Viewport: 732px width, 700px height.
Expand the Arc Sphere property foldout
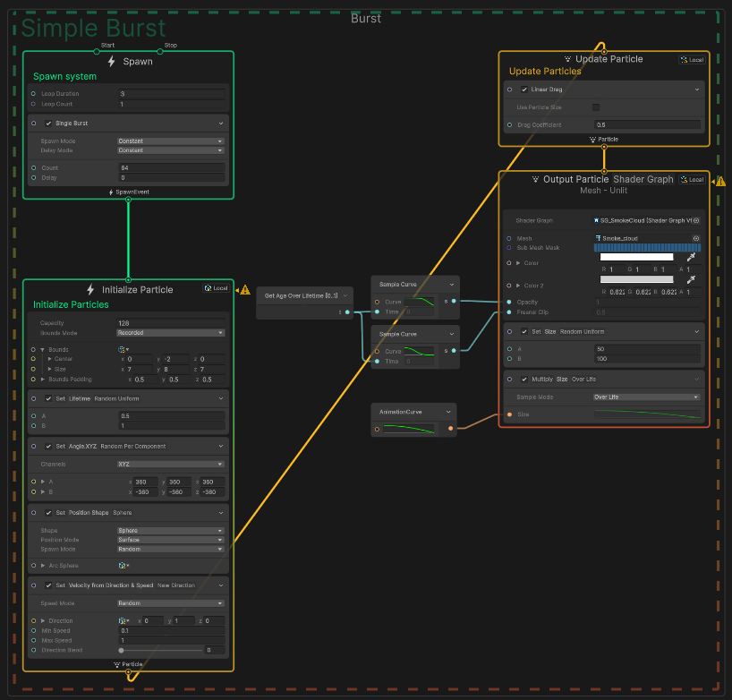[42, 566]
